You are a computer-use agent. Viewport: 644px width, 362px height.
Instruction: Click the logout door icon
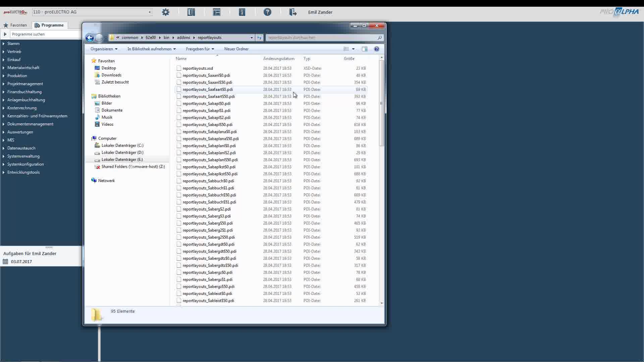pyautogui.click(x=293, y=12)
